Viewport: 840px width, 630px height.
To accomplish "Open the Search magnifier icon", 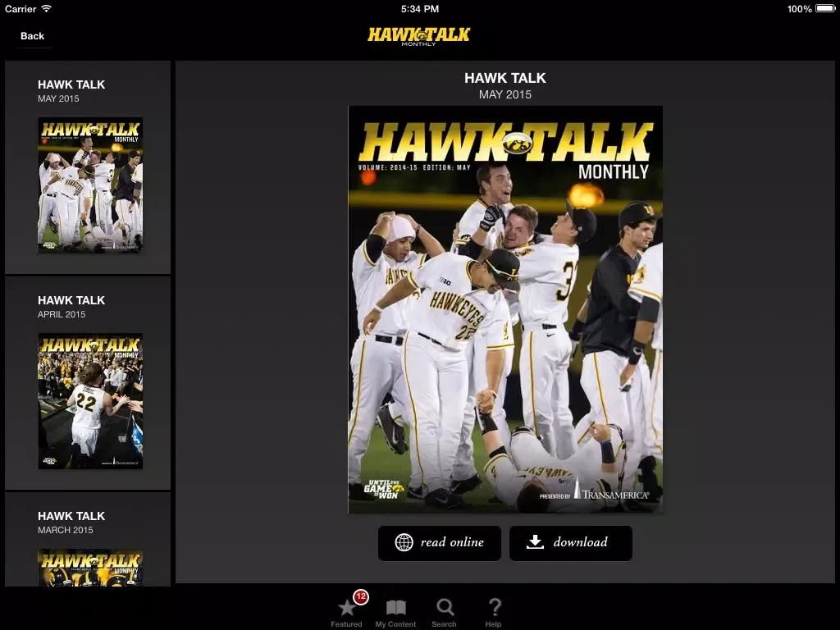I will click(445, 608).
